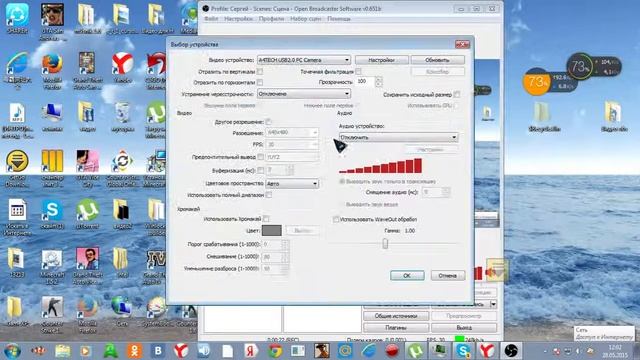Click 'Настройки' button beside video device
Screen dimensions: 640x360
[382, 60]
